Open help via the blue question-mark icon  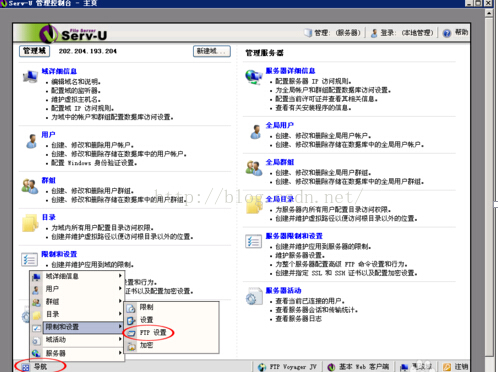(447, 33)
